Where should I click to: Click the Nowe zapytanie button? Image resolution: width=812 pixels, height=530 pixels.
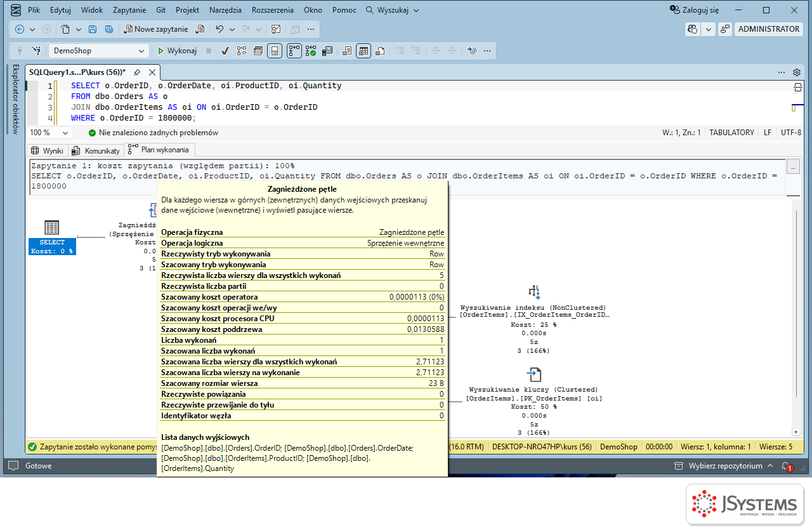[x=156, y=29]
